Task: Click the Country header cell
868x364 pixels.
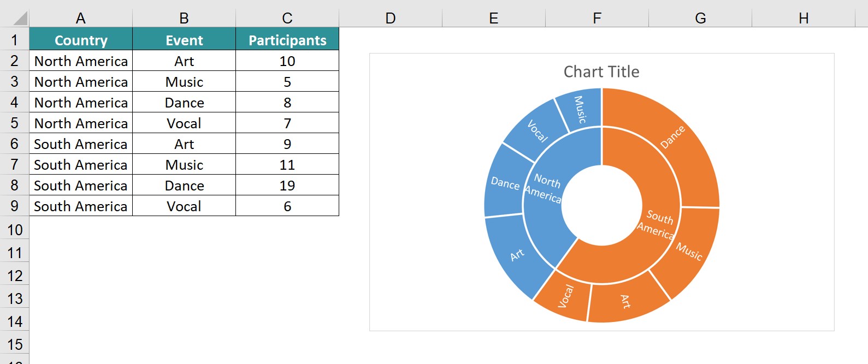Action: [81, 39]
